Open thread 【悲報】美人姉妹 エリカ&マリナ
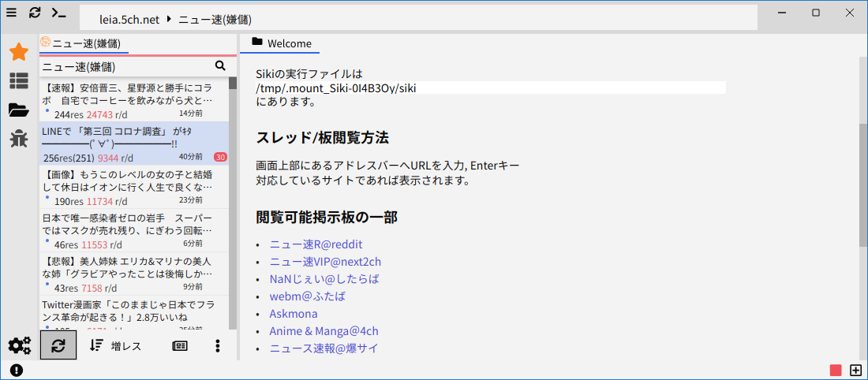The height and width of the screenshot is (380, 868). point(134,274)
